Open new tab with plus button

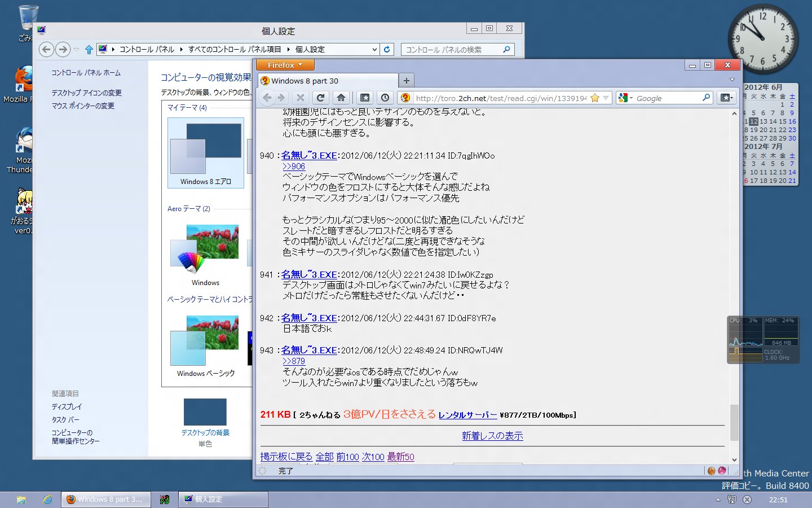[x=406, y=81]
